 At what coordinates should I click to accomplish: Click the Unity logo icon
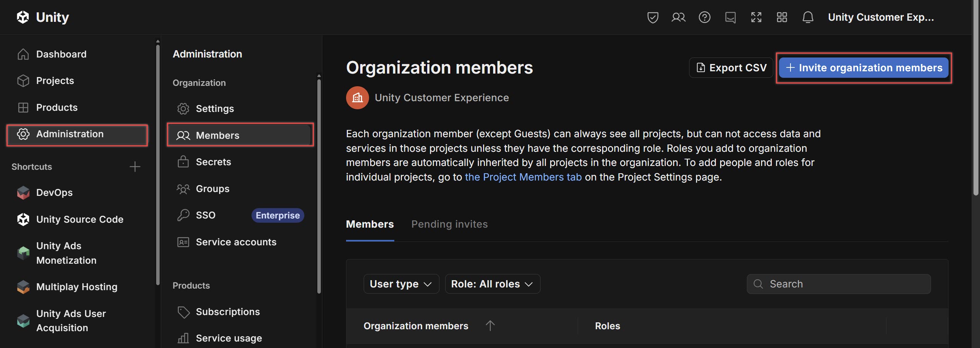coord(23,17)
